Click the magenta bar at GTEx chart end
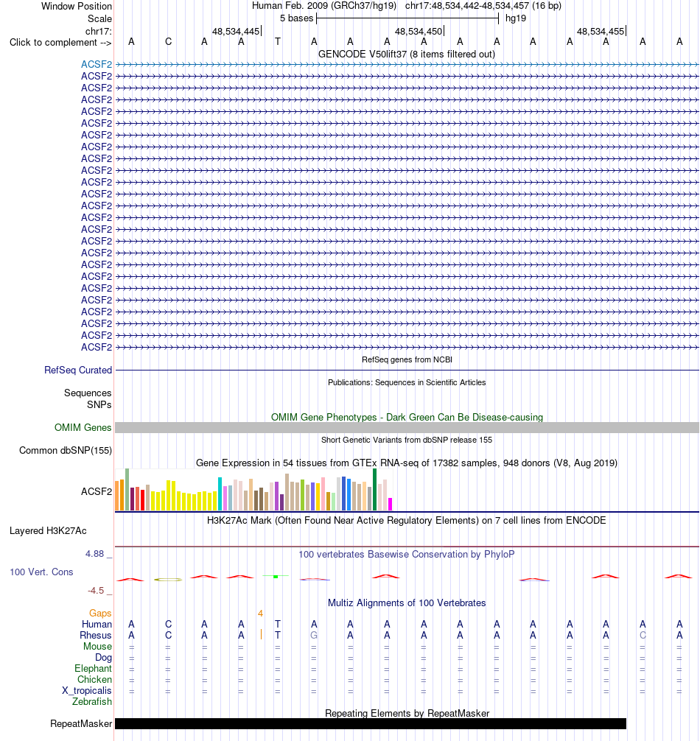The width and height of the screenshot is (700, 741). point(391,505)
